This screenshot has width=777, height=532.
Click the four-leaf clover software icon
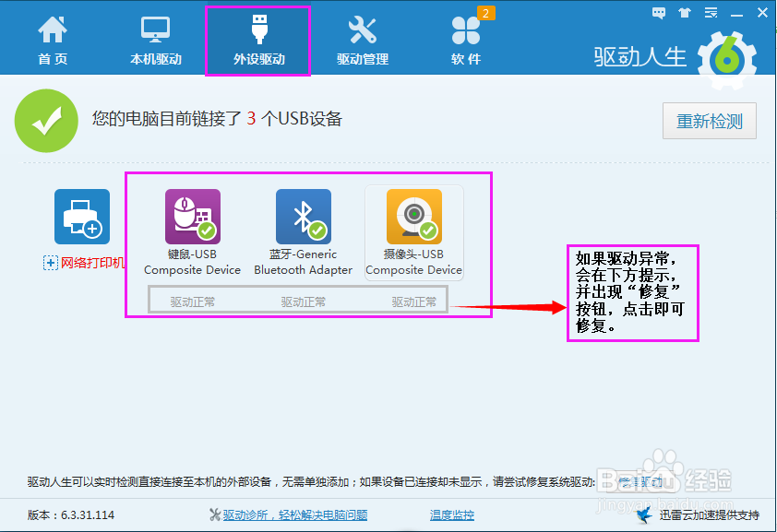[x=466, y=30]
